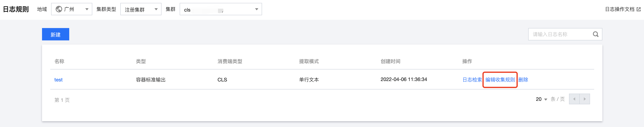This screenshot has height=127, width=644.
Task: Click external link icon beside 日志操作文档
Action: point(638,9)
